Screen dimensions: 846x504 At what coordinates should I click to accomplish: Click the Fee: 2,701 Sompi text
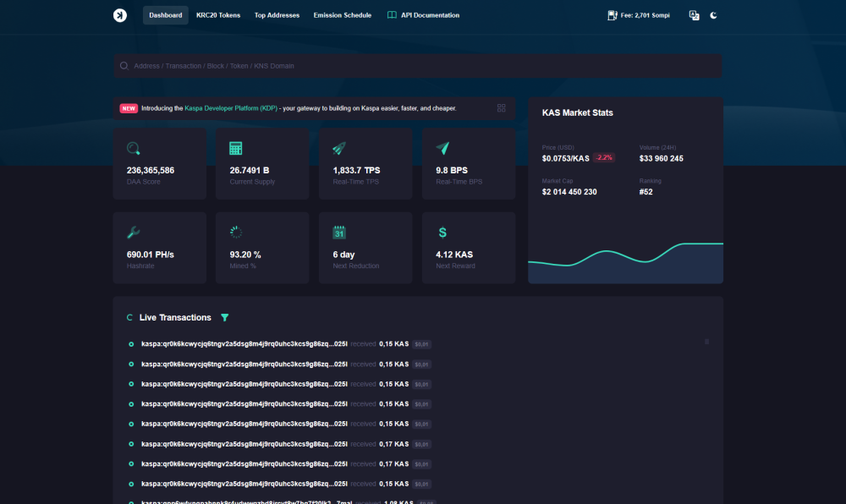pos(645,15)
